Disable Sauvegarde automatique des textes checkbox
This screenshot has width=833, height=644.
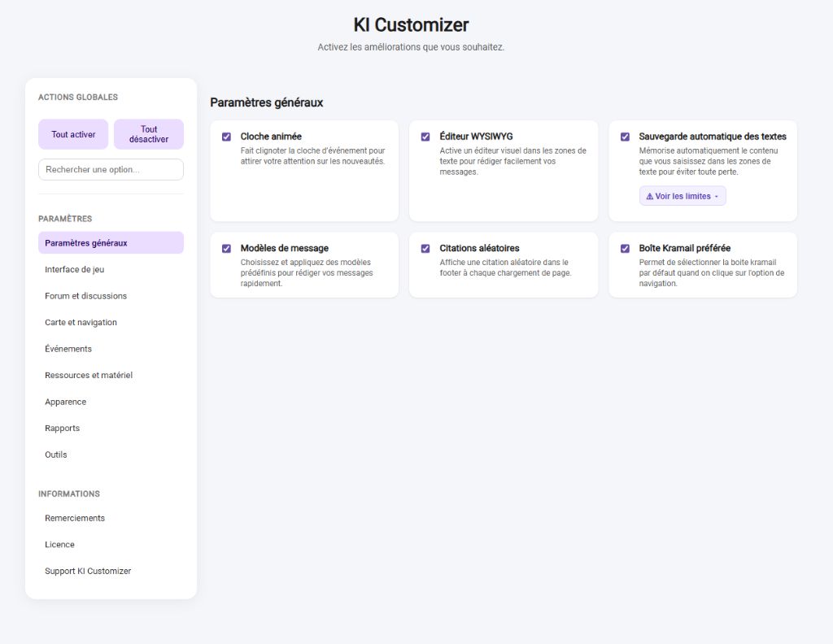625,137
